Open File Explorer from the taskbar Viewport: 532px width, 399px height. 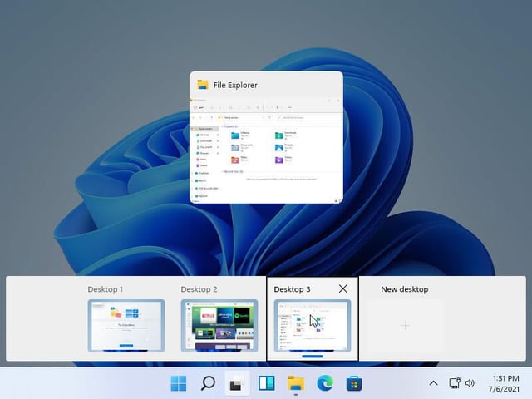(296, 383)
